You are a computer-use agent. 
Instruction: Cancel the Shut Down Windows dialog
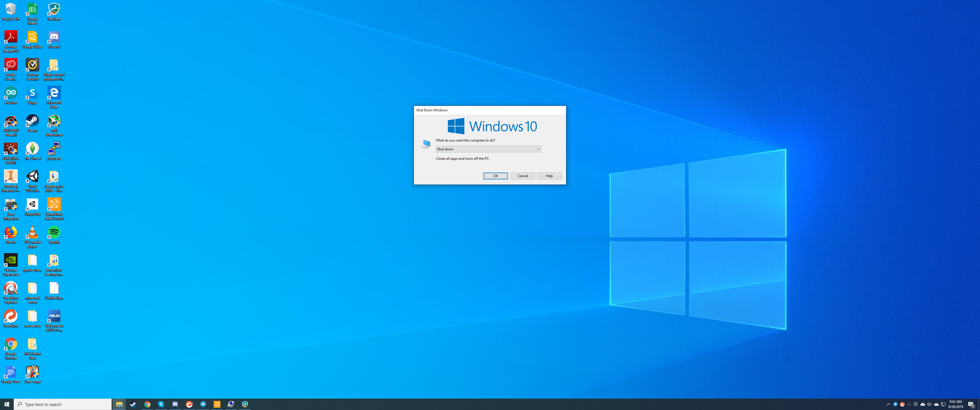[522, 176]
